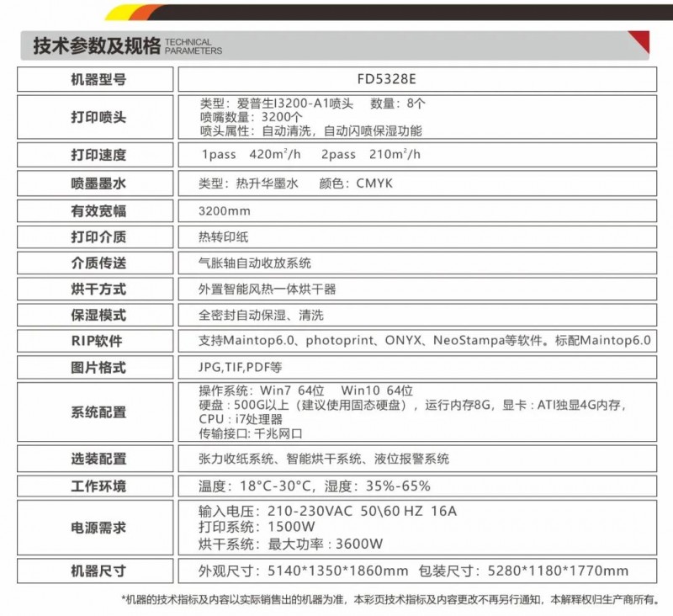
Task: Select the 系统配置 row label
Action: [x=98, y=412]
